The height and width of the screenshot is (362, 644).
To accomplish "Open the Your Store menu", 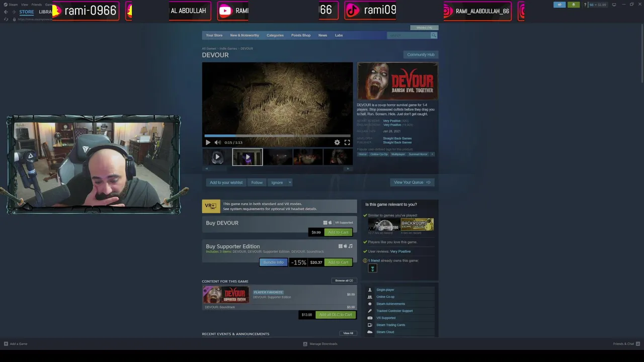I will point(214,35).
